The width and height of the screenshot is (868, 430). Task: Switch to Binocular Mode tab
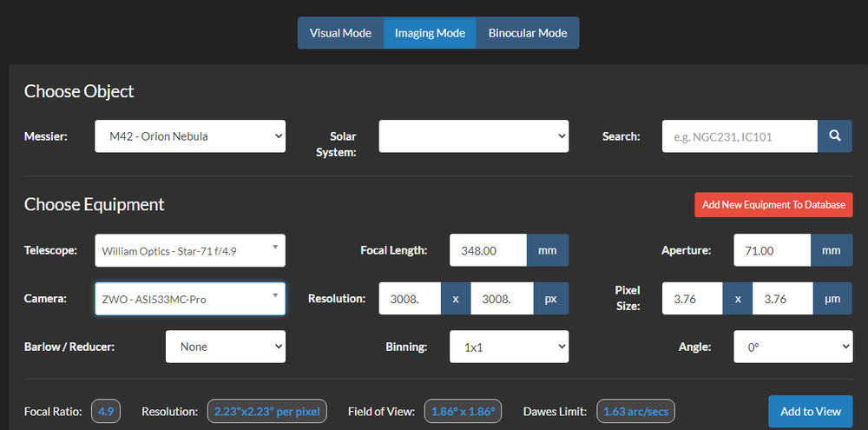[x=528, y=33]
